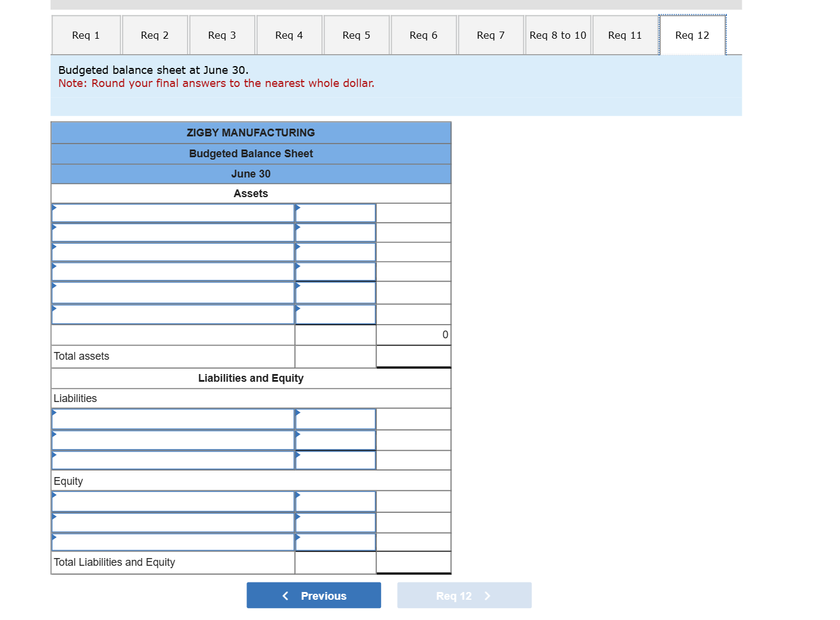Go to the Req 4 tab

289,35
